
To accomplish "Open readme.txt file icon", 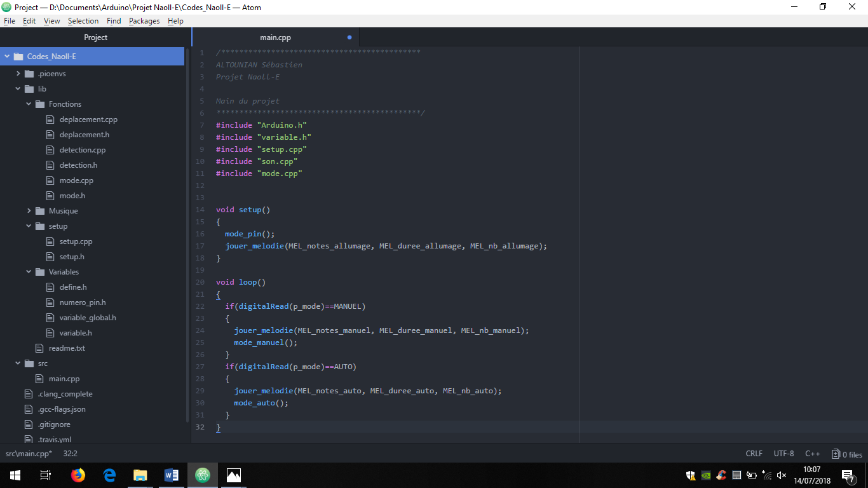I will point(40,348).
